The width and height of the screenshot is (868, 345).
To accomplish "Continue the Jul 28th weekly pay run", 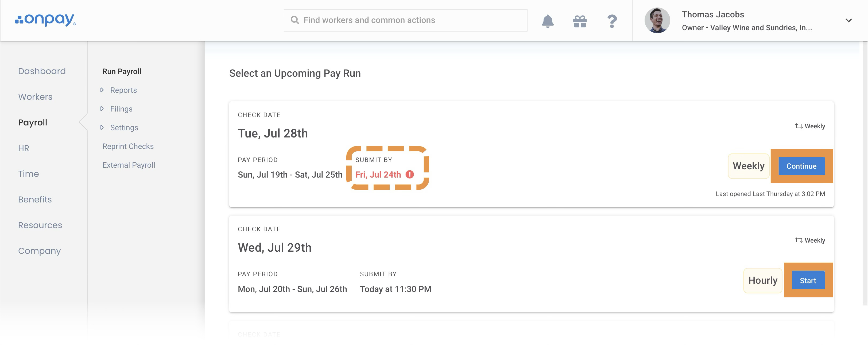I will (x=802, y=166).
